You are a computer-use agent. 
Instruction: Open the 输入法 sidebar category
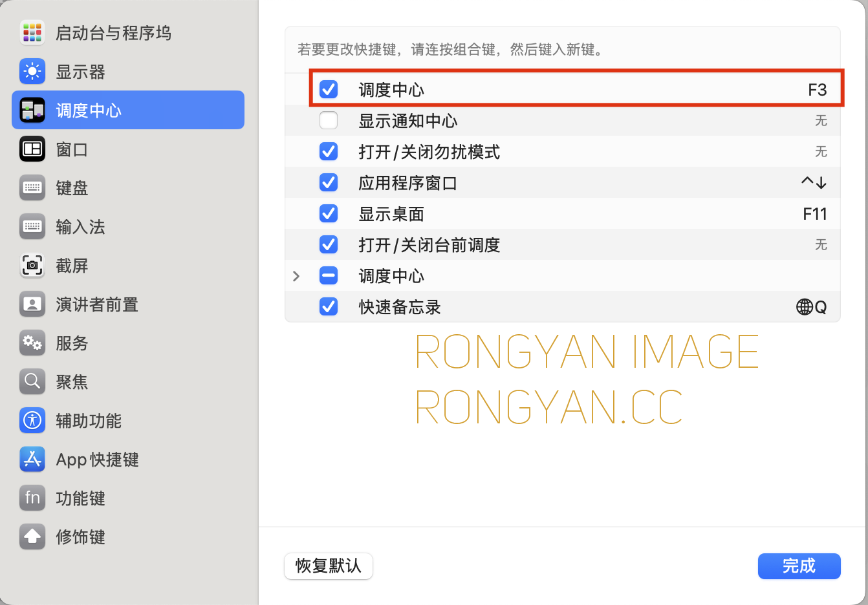80,227
